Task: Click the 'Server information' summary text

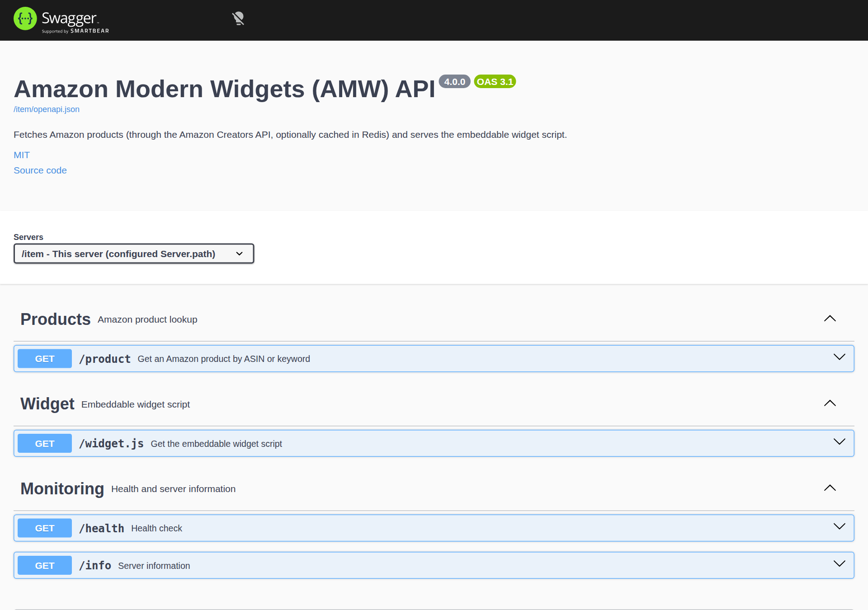Action: (x=154, y=566)
